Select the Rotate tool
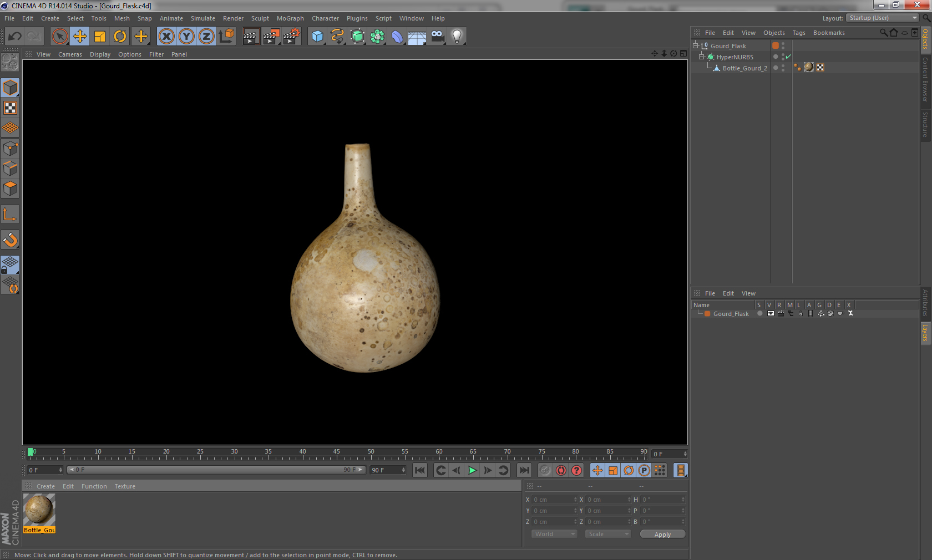This screenshot has width=932, height=560. coord(120,37)
